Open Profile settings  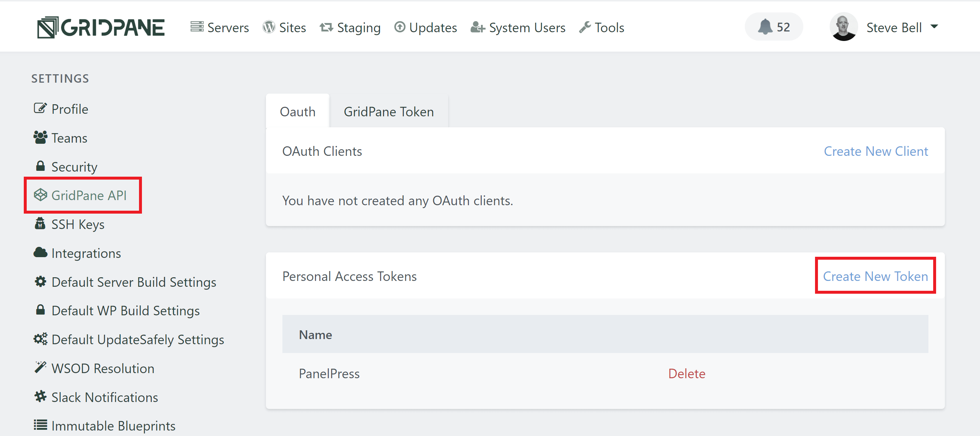[70, 109]
